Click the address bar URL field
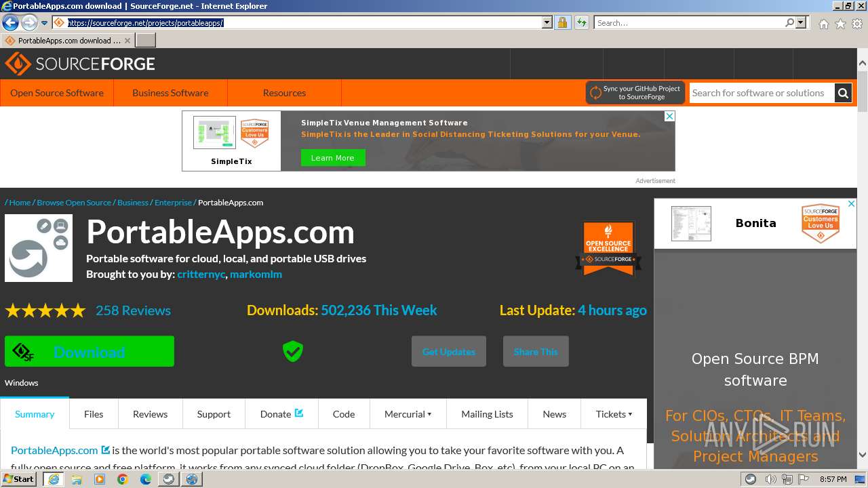Image resolution: width=868 pixels, height=488 pixels. pos(303,22)
